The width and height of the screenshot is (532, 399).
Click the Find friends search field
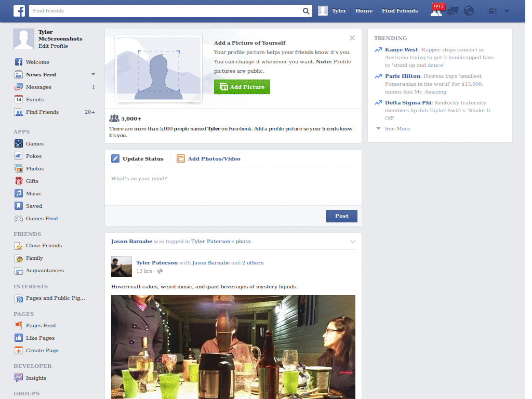pos(166,11)
